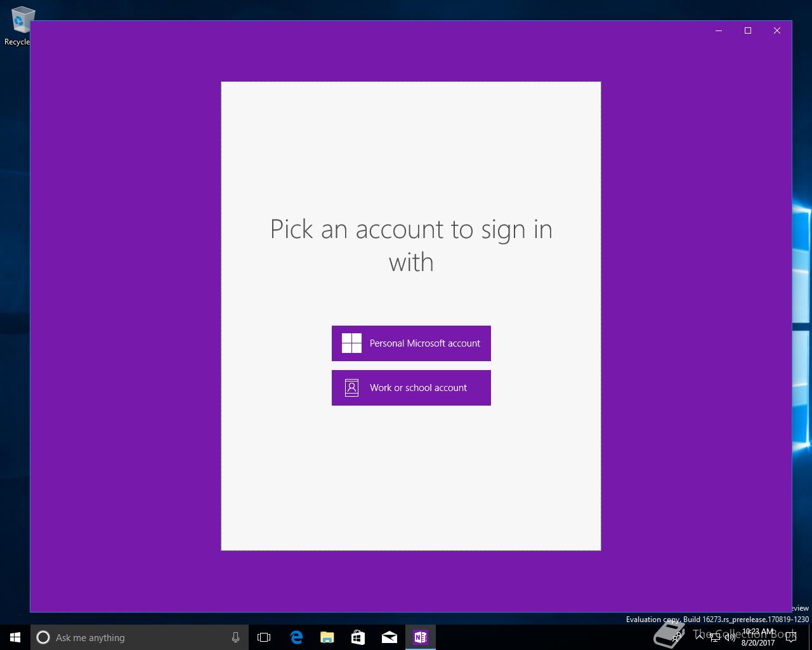
Task: Open the Mail app in taskbar
Action: (x=389, y=637)
